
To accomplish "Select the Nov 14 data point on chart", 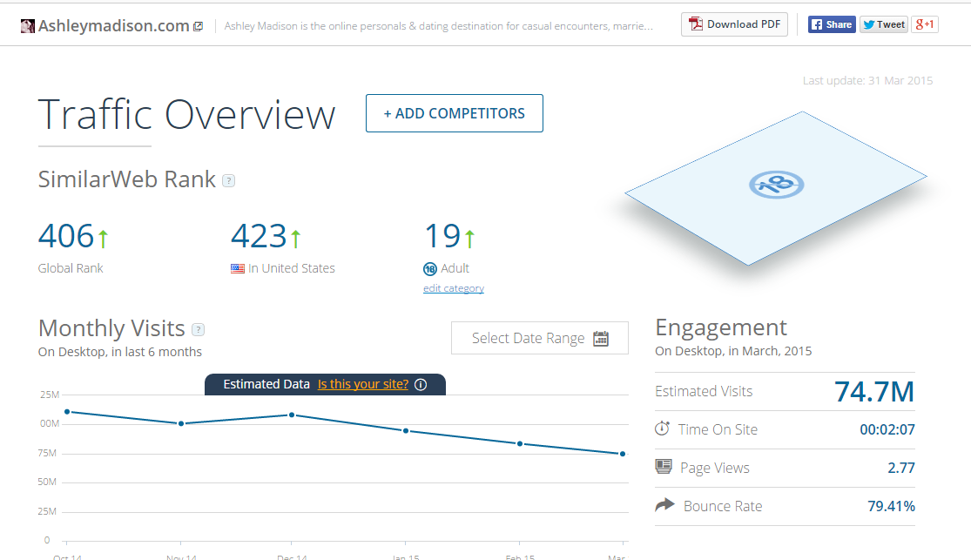I will 181,424.
